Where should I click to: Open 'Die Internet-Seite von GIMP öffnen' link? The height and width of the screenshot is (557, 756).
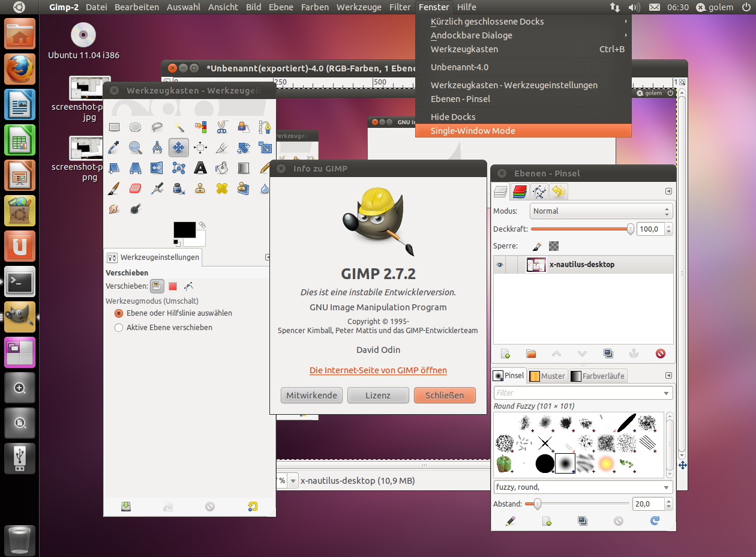pyautogui.click(x=378, y=370)
